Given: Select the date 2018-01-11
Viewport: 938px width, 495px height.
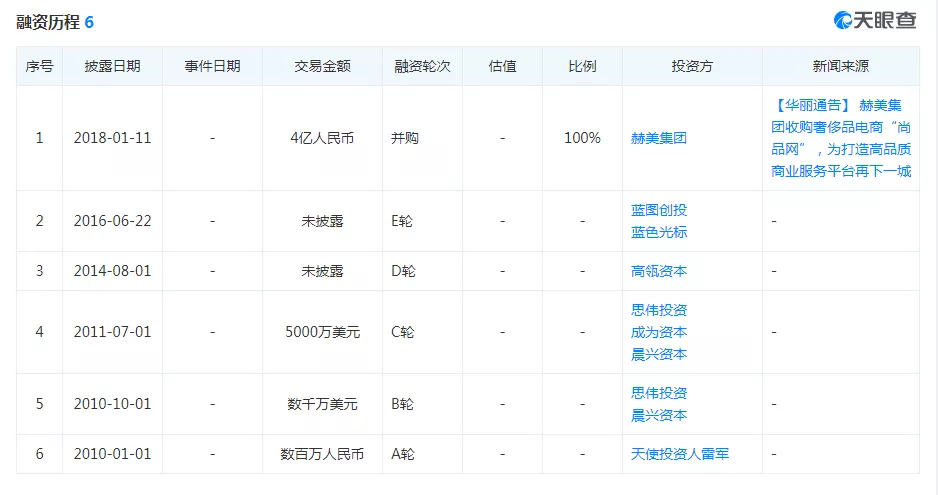Looking at the screenshot, I should [x=112, y=138].
